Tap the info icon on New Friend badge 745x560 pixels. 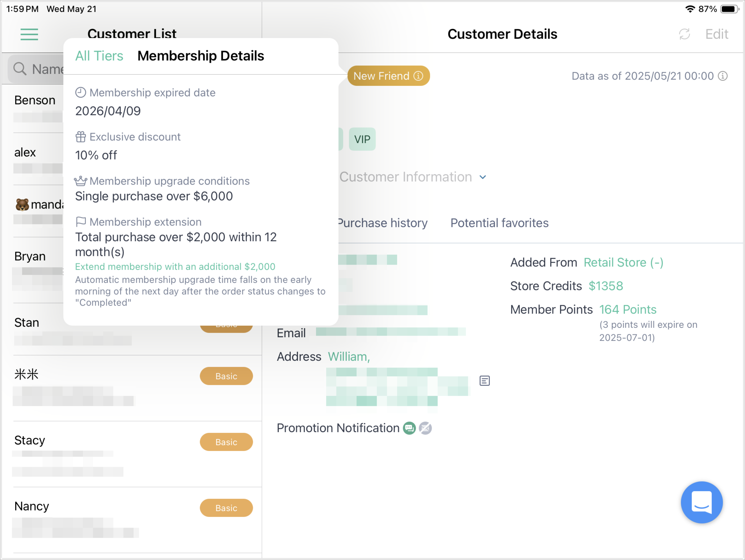click(418, 76)
